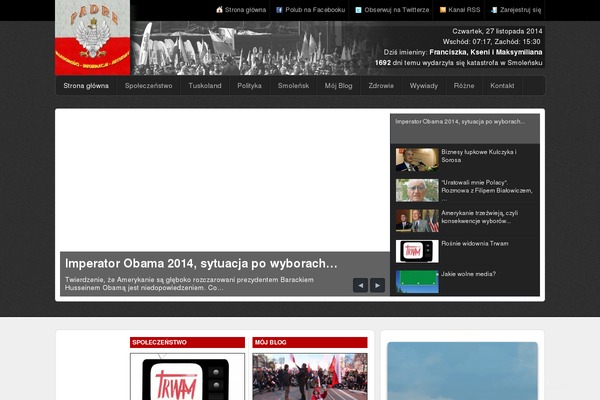Click Jakie wolne media thumbnail
Viewport: 600px width, 400px height.
417,282
